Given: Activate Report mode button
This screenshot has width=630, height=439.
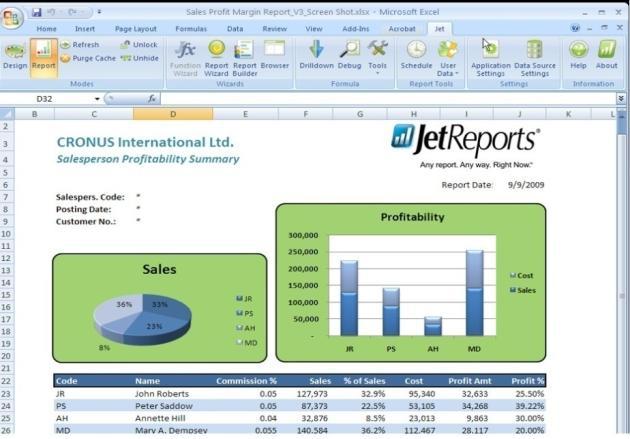Looking at the screenshot, I should (x=43, y=56).
